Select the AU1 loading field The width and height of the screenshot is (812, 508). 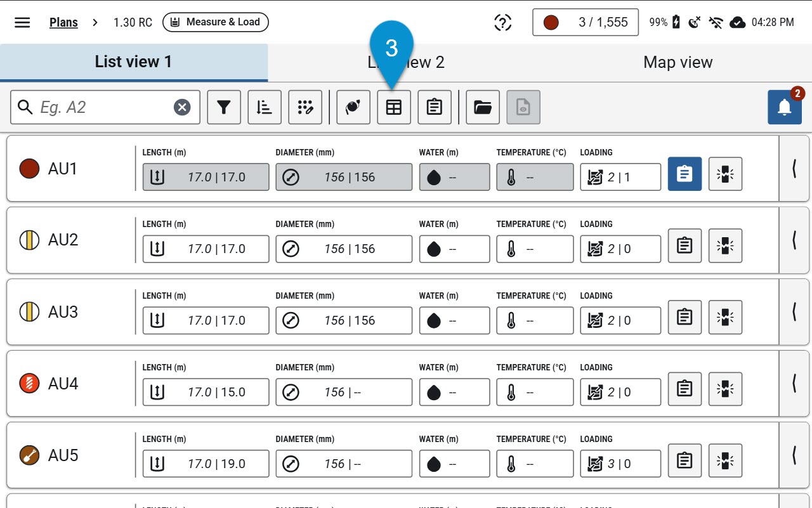tap(620, 177)
